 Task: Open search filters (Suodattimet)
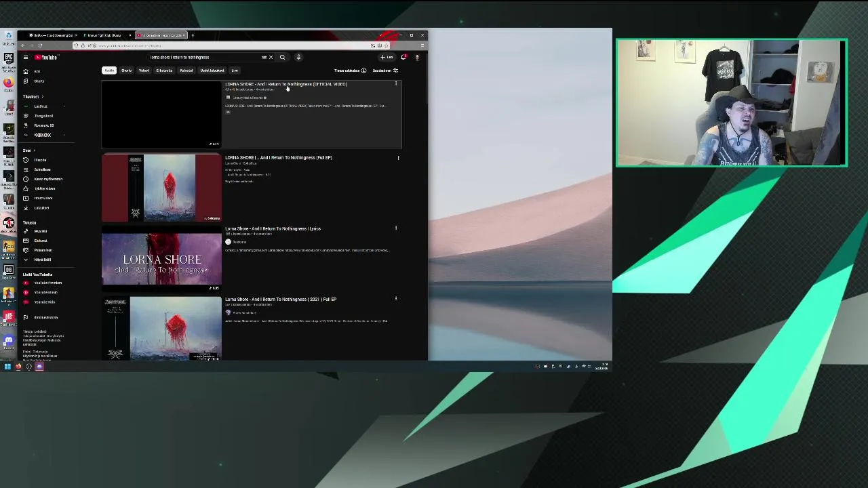385,70
